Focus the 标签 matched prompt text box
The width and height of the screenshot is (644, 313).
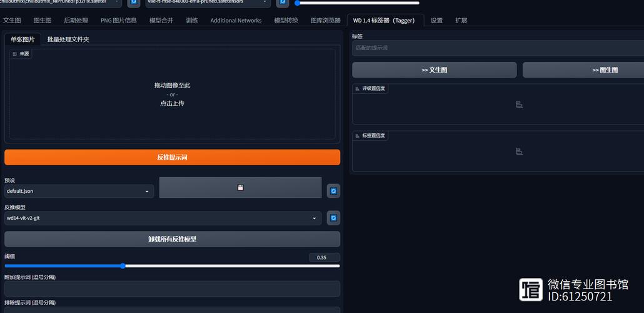(498, 48)
